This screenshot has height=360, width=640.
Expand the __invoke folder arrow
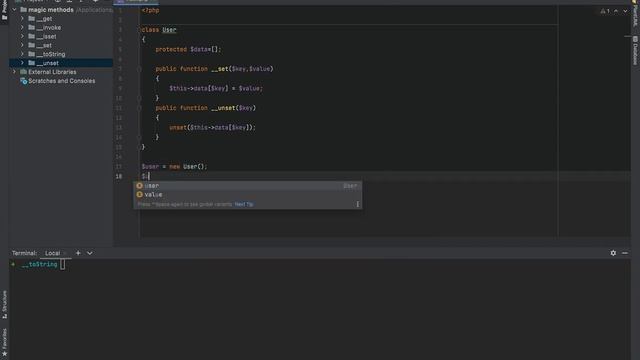click(22, 27)
